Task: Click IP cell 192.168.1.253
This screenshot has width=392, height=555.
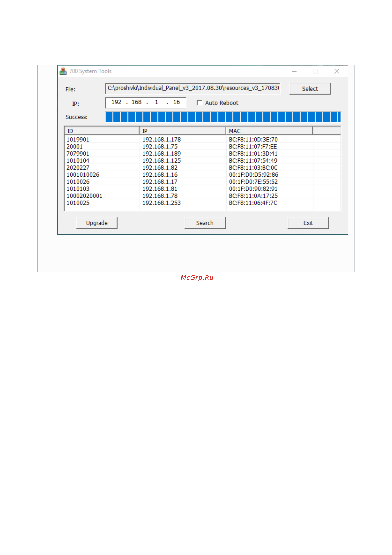Action: coord(162,203)
